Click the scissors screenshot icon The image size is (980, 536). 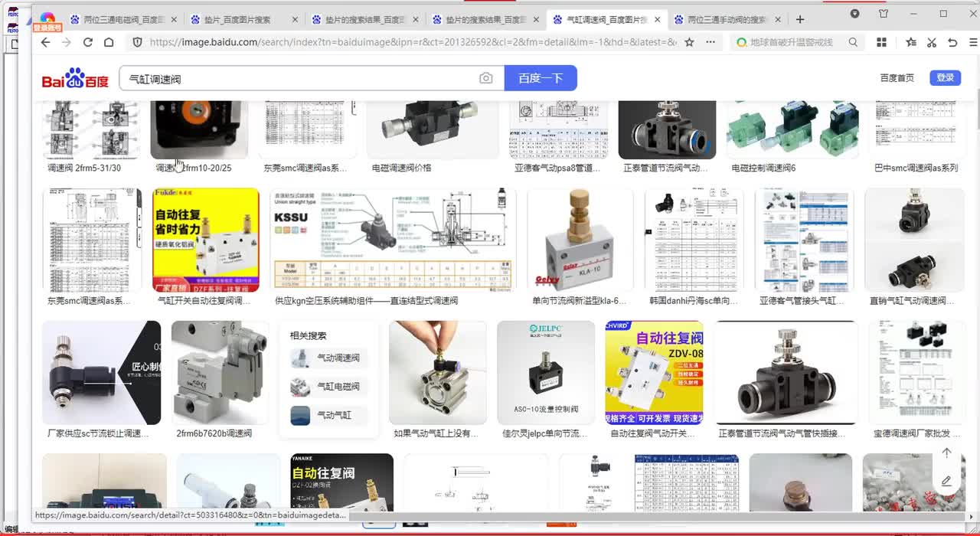[x=932, y=42]
